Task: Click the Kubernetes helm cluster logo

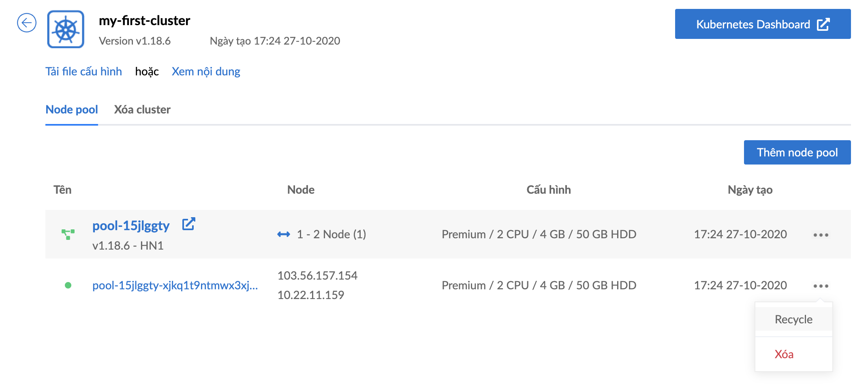Action: pyautogui.click(x=66, y=30)
